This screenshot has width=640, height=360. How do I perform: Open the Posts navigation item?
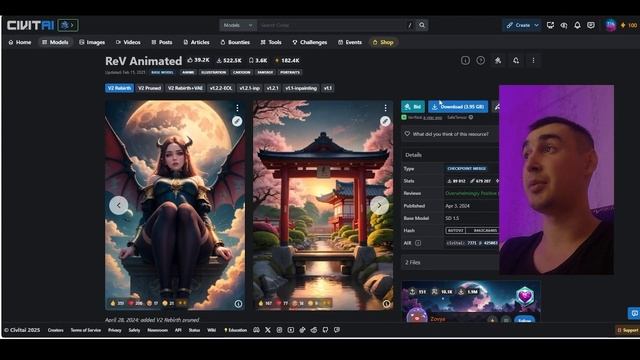click(x=162, y=42)
